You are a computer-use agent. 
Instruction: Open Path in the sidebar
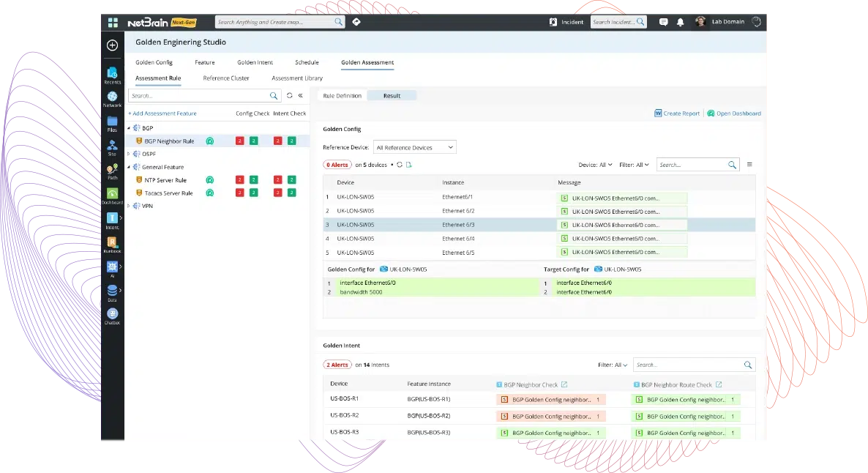tap(113, 171)
